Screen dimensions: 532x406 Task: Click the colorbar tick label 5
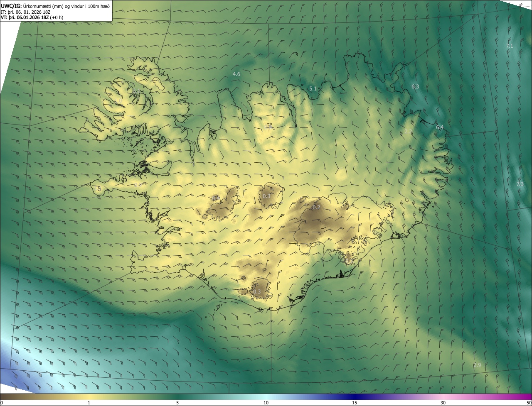177,403
